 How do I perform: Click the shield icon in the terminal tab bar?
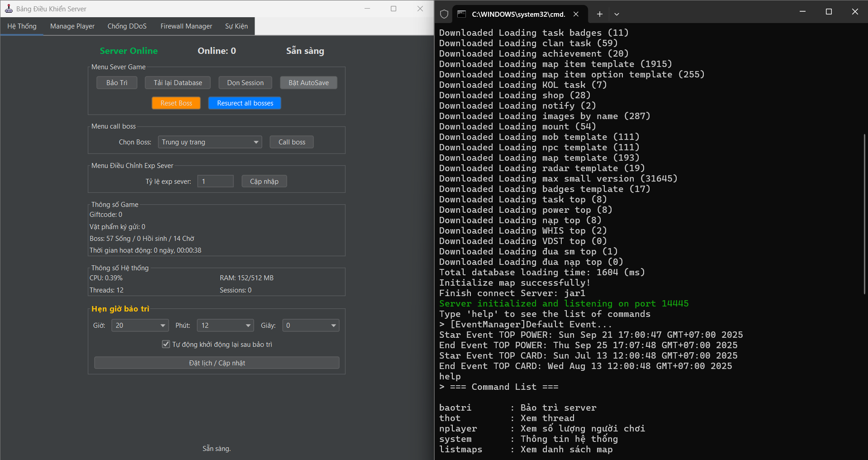pos(444,14)
